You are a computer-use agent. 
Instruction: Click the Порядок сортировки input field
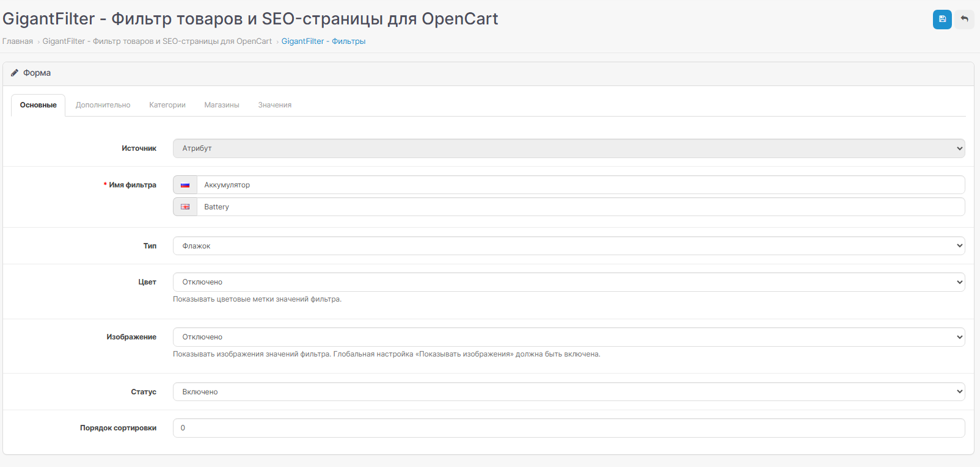point(569,428)
